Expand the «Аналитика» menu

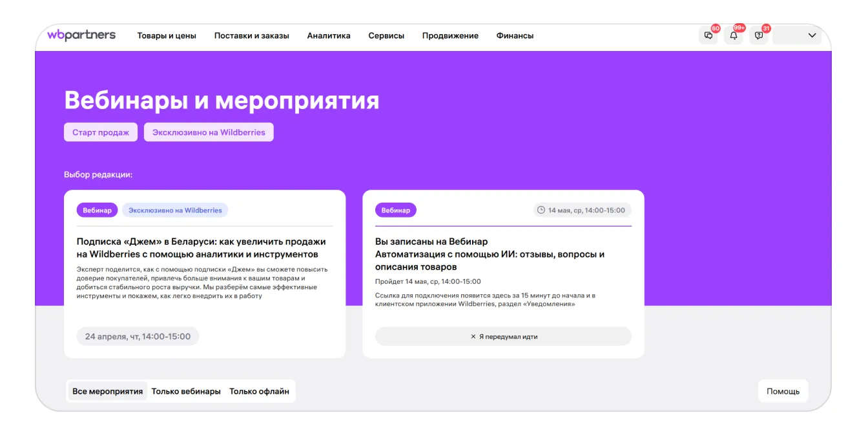329,36
